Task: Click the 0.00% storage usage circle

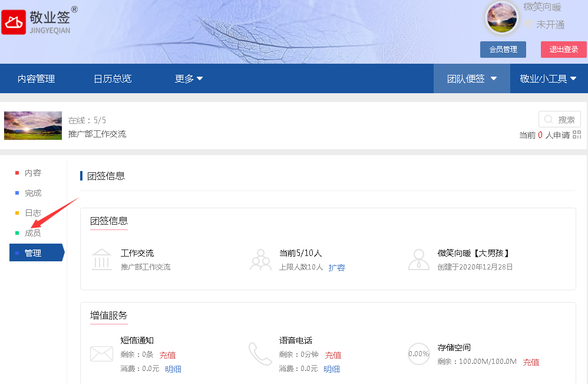Action: click(x=418, y=353)
